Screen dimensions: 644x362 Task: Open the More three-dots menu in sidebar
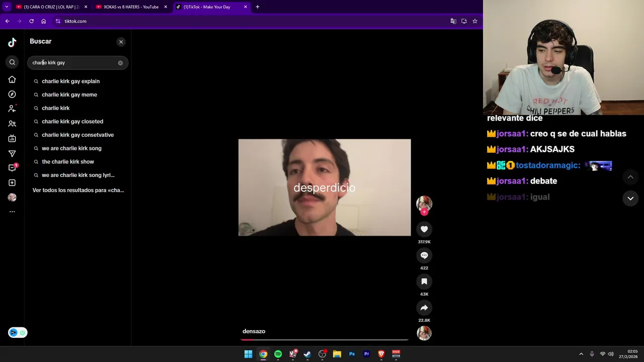click(12, 212)
